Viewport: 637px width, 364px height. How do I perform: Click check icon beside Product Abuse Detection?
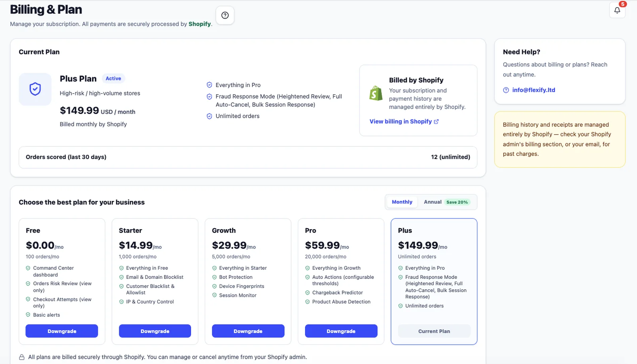pos(307,302)
